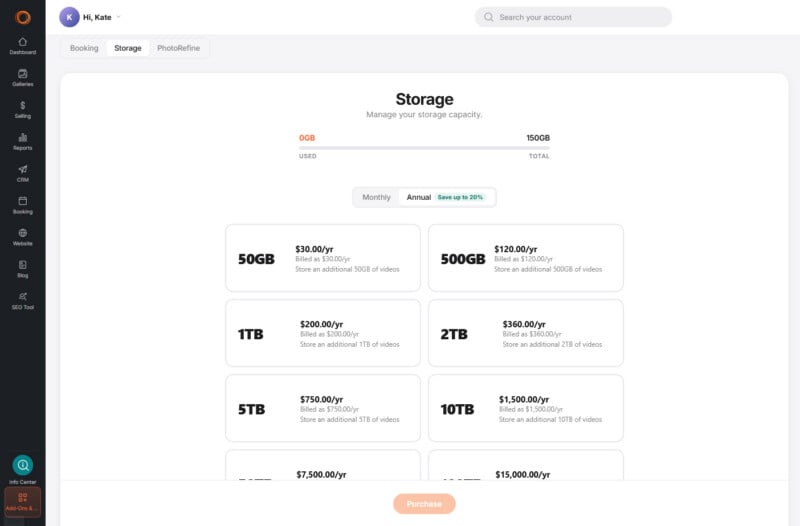
Task: Click the 150GB total label
Action: click(x=538, y=138)
